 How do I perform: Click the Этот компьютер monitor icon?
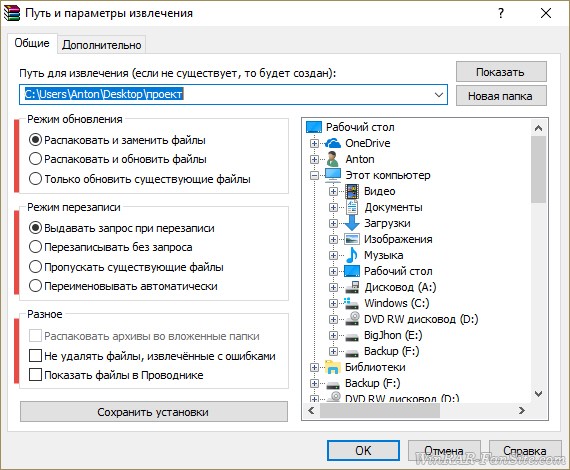pos(333,175)
